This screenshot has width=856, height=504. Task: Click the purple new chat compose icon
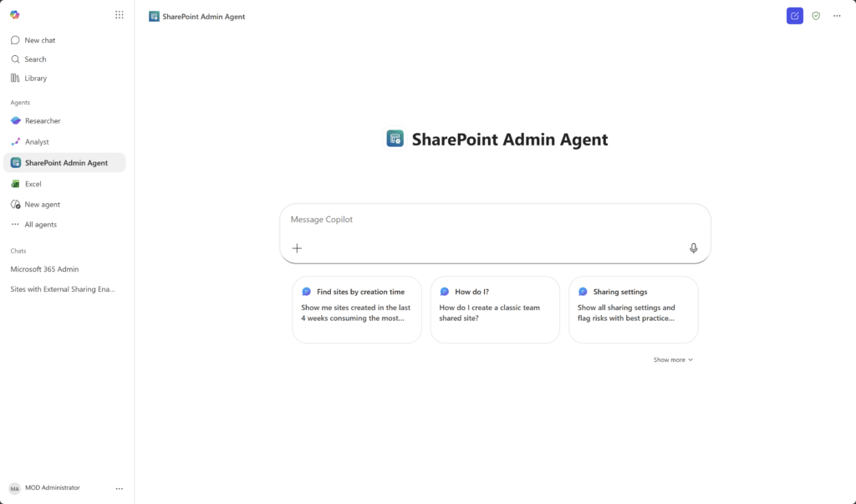click(795, 16)
